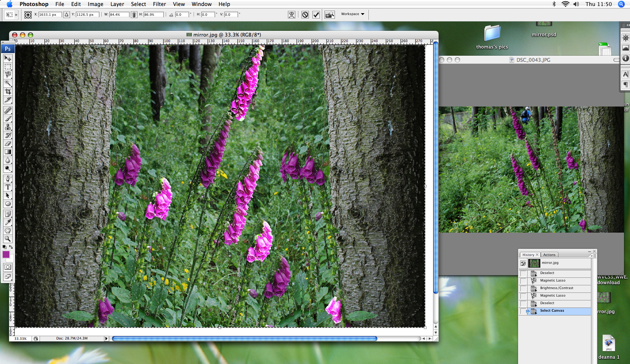This screenshot has width=630, height=364.
Task: Open the Paragraph panel icon in dock
Action: [x=625, y=84]
